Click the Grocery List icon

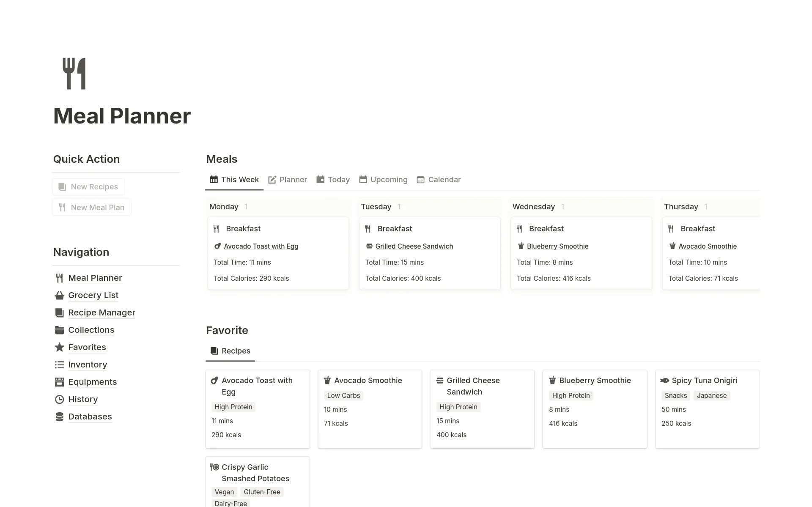pos(59,295)
